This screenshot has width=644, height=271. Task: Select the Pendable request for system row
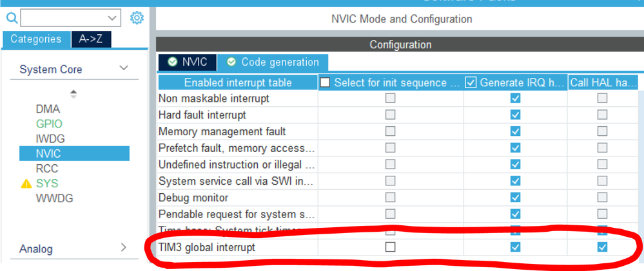[x=237, y=214]
